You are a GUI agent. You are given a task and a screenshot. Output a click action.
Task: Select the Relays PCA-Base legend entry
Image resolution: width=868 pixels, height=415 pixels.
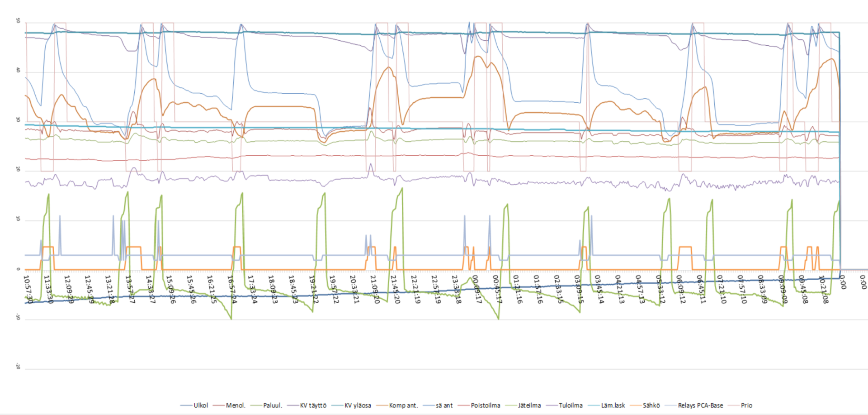click(700, 405)
